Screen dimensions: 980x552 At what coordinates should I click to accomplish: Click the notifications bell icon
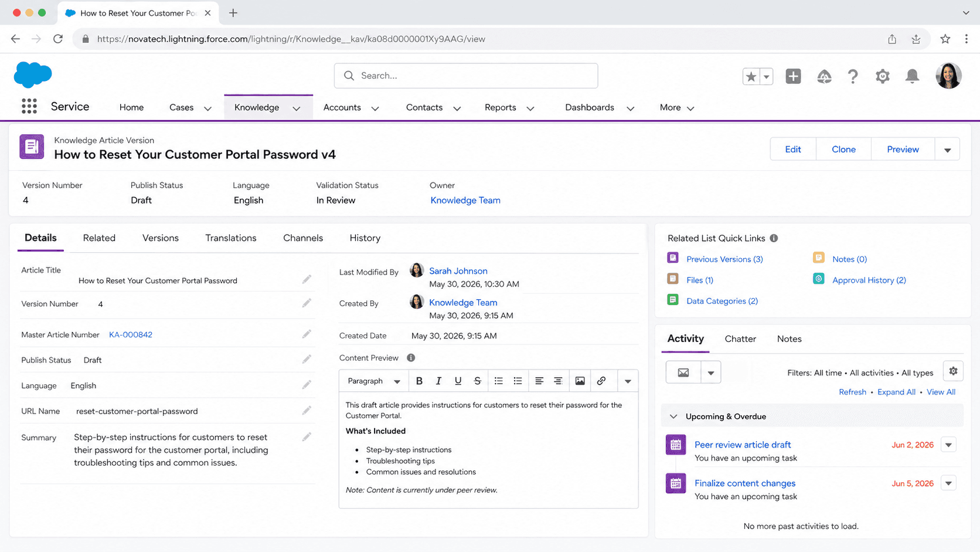(912, 76)
